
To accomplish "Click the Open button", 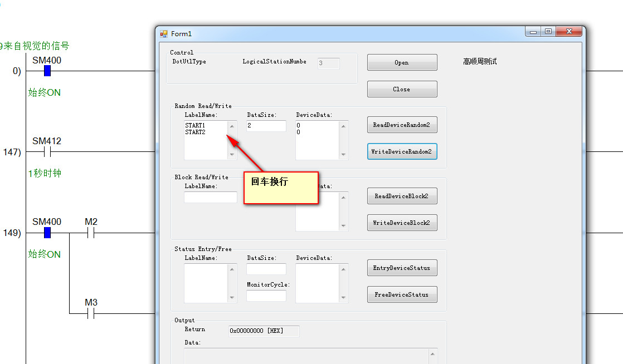I will tap(402, 63).
